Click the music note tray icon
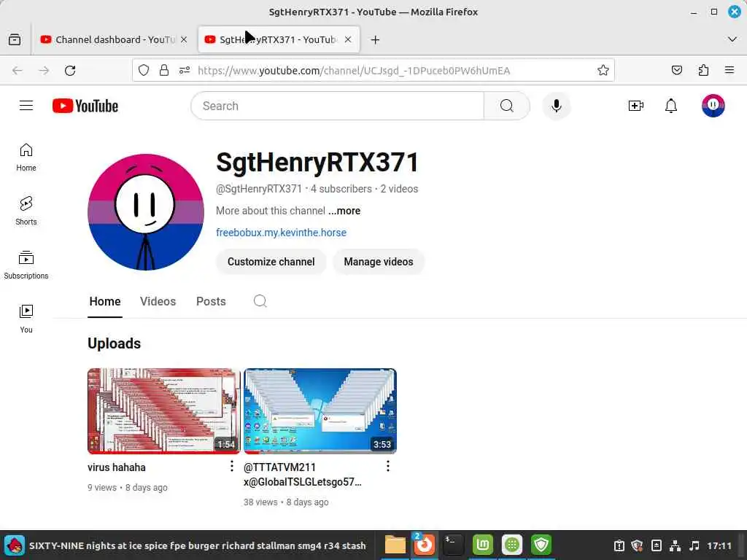This screenshot has width=747, height=560. pyautogui.click(x=694, y=545)
